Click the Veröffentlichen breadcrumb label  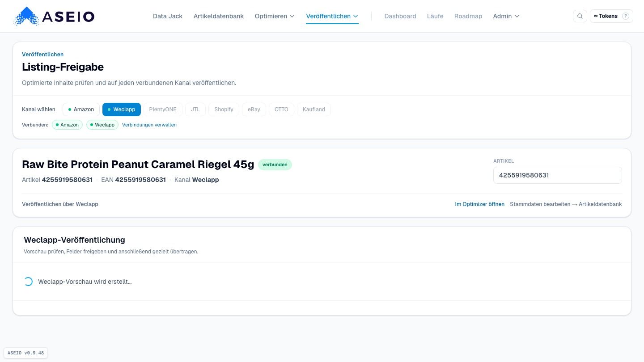43,55
